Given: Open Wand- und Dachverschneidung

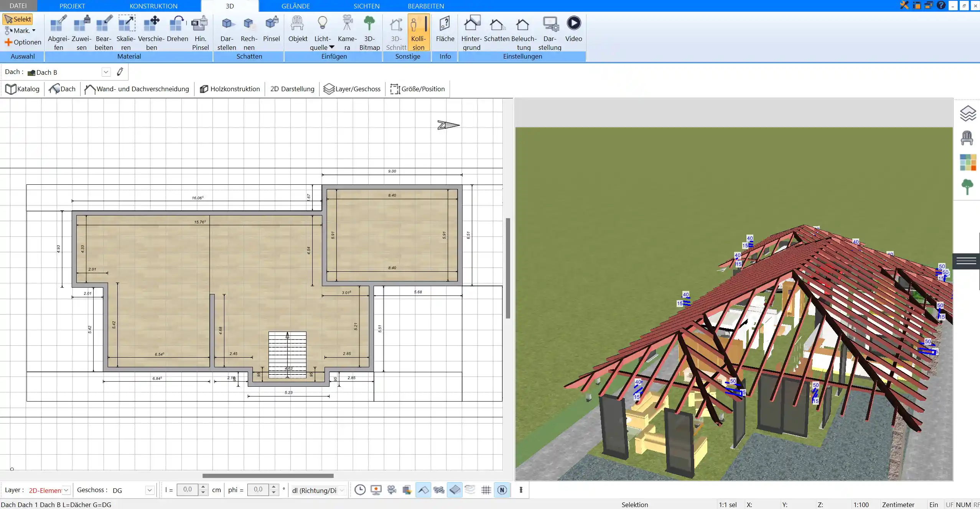Looking at the screenshot, I should [x=137, y=89].
